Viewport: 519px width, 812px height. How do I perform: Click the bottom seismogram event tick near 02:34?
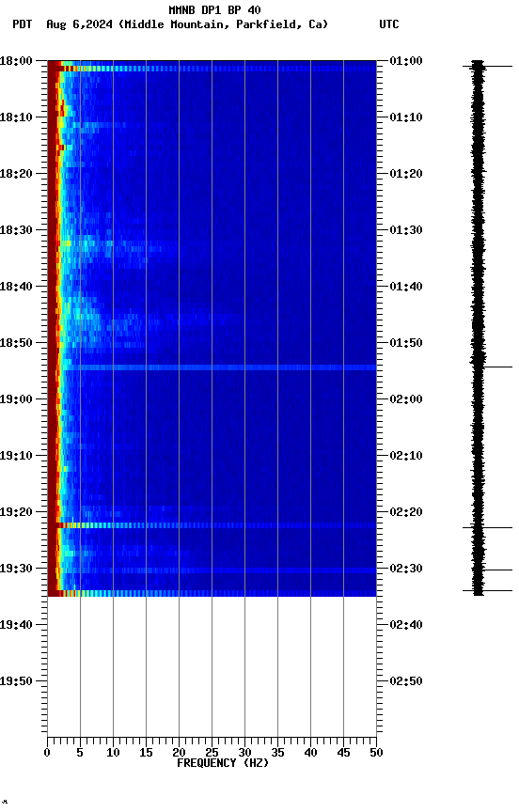click(487, 591)
